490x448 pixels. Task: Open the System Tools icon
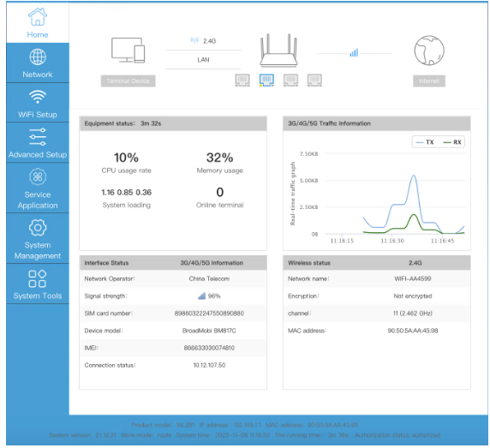coord(38,278)
